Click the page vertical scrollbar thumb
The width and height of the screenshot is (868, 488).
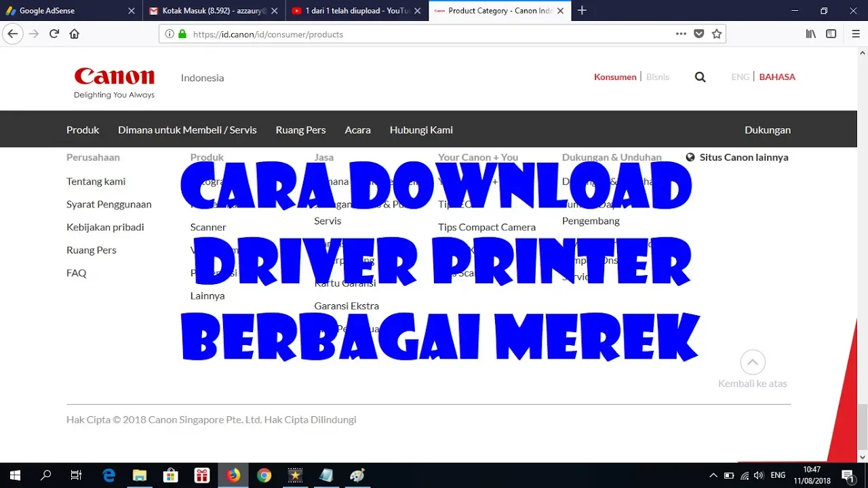click(863, 426)
